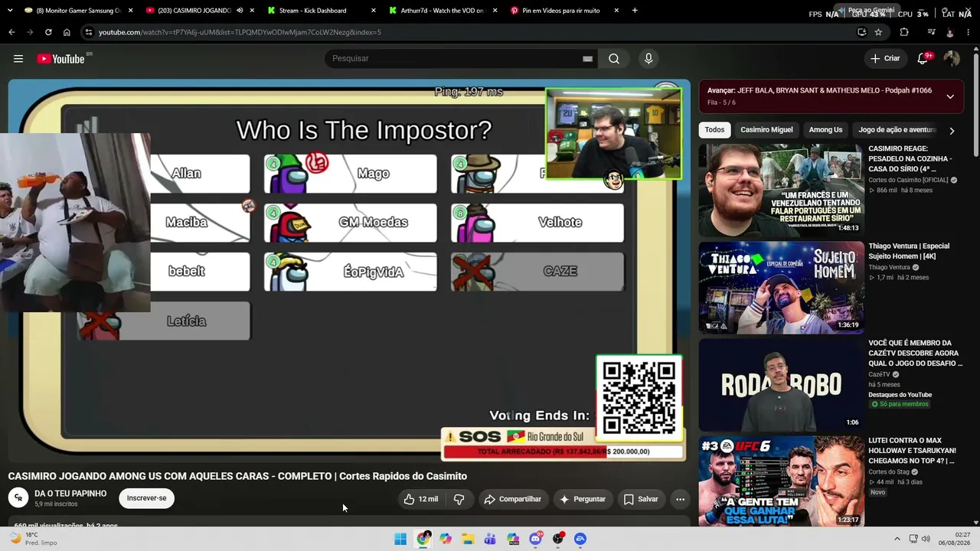Run search with the magnifier button

click(x=614, y=59)
